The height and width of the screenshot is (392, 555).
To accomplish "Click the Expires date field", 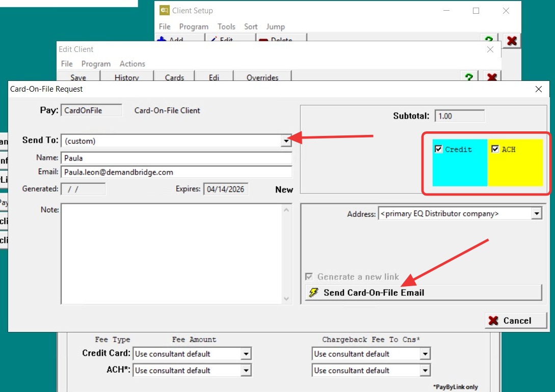I will tap(225, 189).
